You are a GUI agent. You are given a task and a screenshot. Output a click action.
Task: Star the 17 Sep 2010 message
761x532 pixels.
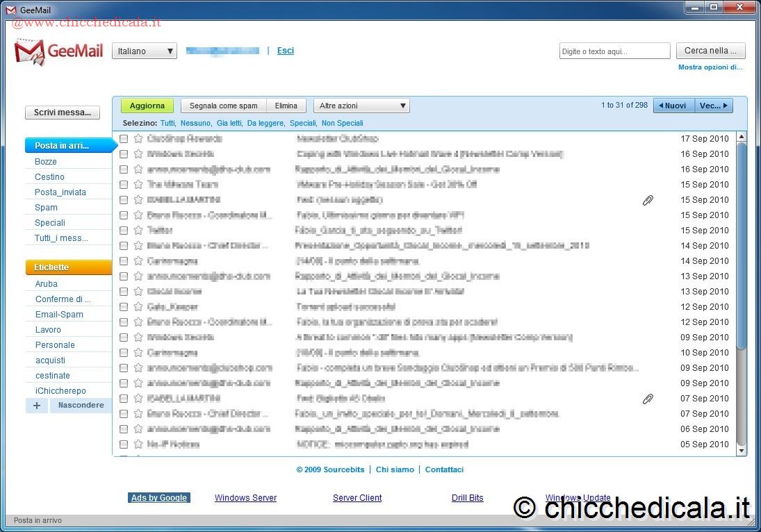click(x=138, y=139)
